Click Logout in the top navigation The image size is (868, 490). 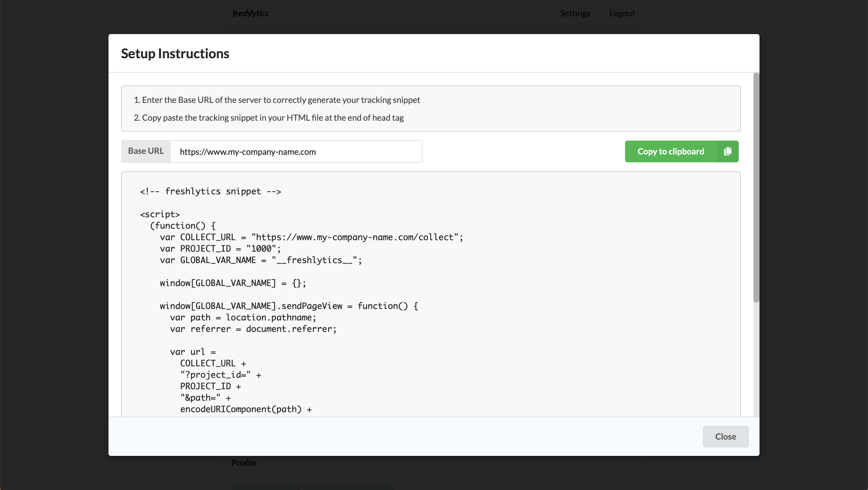622,14
